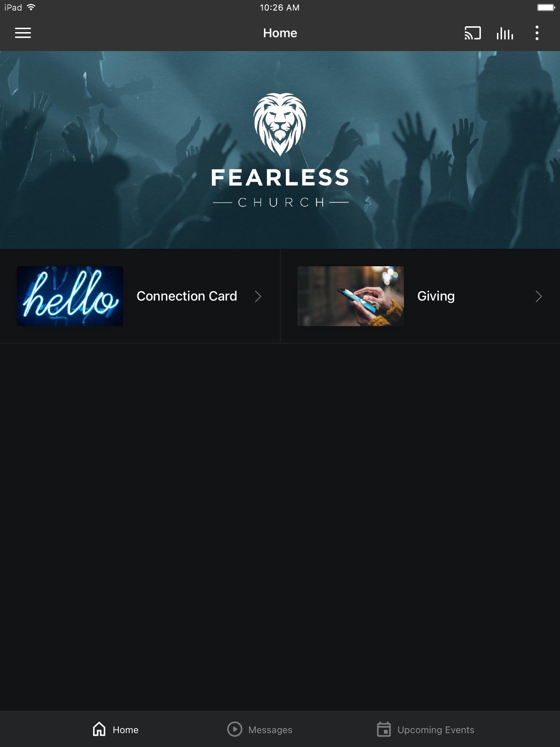This screenshot has height=747, width=560.
Task: Tap the Wi-Fi status icon
Action: [x=31, y=7]
